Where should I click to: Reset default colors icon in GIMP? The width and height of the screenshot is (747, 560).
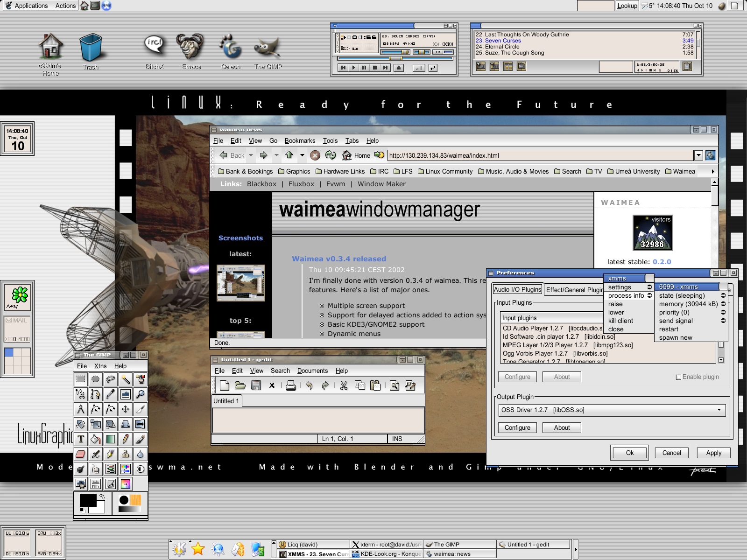click(82, 510)
